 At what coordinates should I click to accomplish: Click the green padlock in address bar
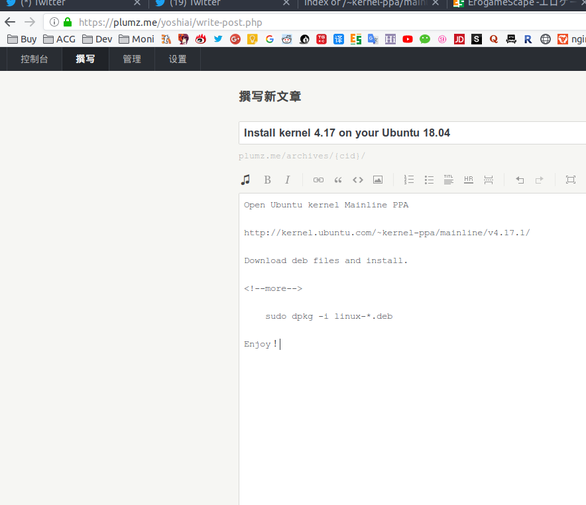click(x=68, y=22)
